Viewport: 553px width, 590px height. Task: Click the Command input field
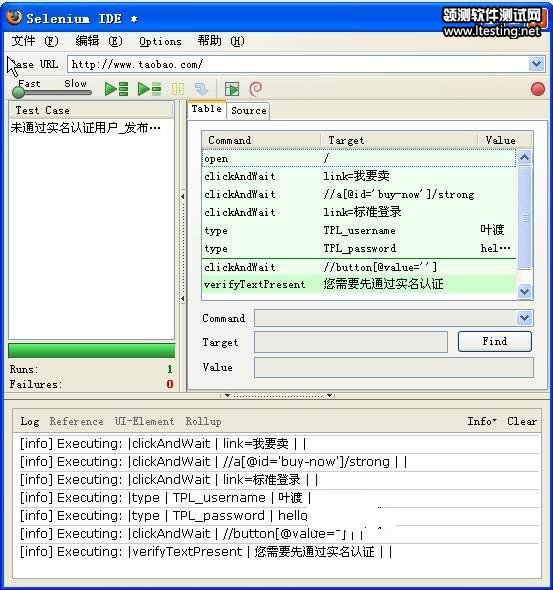[x=386, y=318]
